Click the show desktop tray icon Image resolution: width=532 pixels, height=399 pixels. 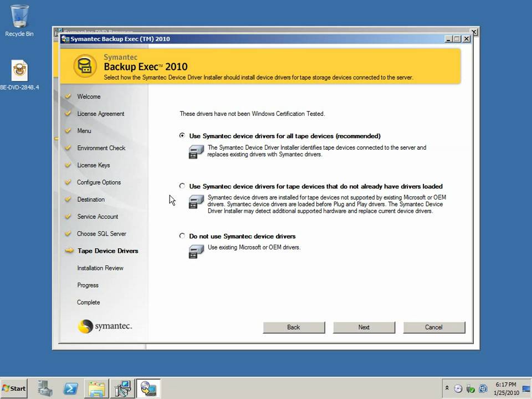pyautogui.click(x=526, y=389)
